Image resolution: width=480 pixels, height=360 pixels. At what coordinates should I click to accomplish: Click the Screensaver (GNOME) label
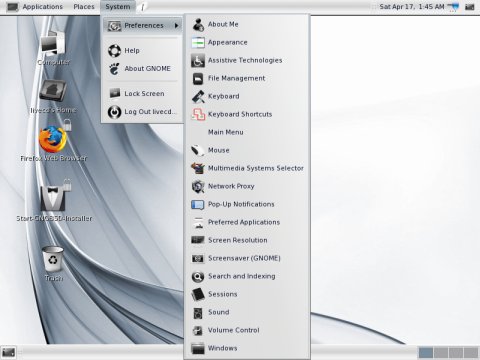(244, 258)
